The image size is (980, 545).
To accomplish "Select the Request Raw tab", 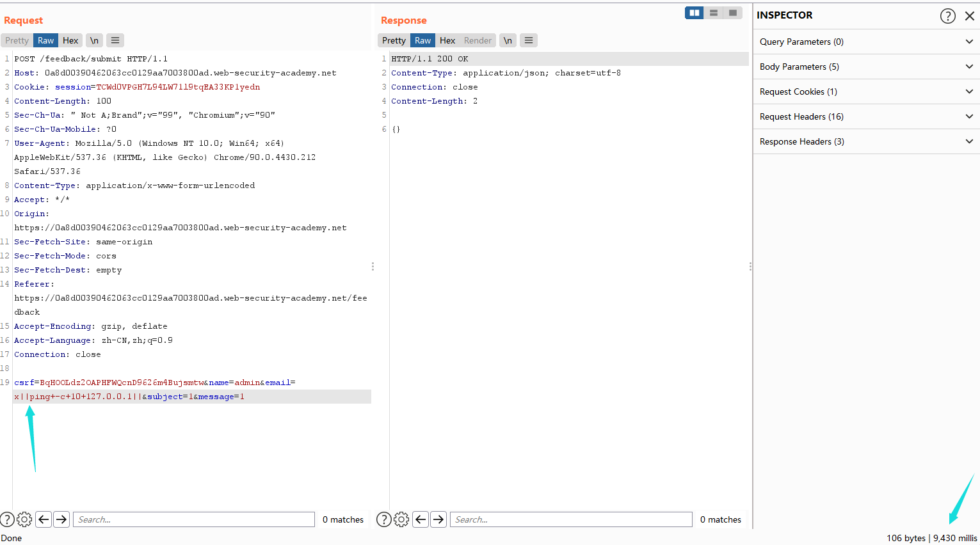I will point(45,40).
